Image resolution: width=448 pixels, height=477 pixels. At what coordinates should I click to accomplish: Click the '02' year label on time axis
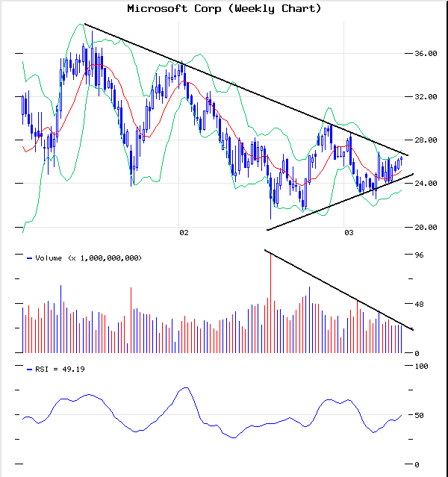point(184,233)
